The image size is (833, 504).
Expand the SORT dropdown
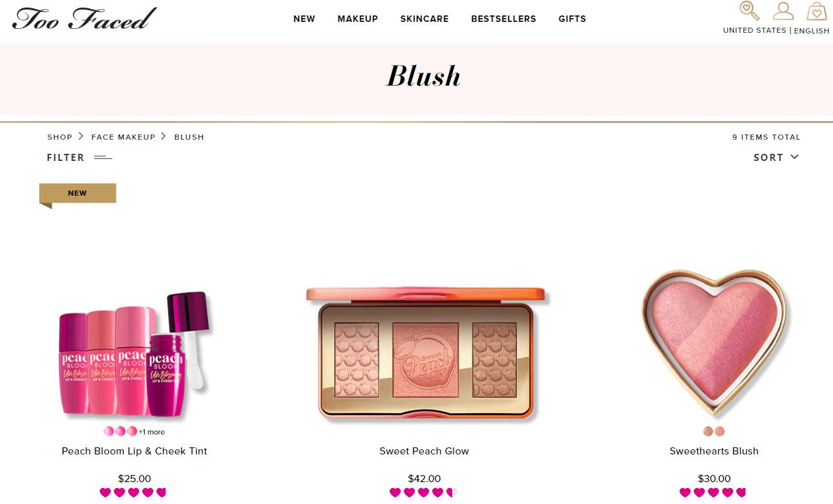click(x=776, y=157)
